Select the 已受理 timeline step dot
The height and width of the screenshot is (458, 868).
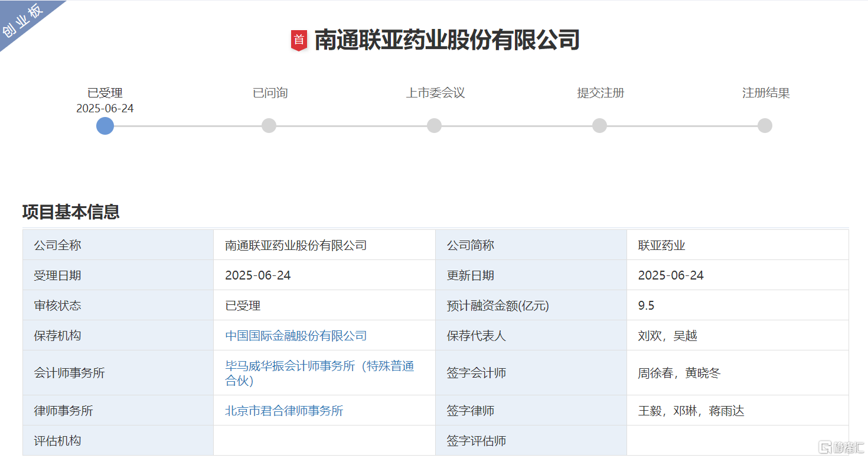click(x=105, y=126)
